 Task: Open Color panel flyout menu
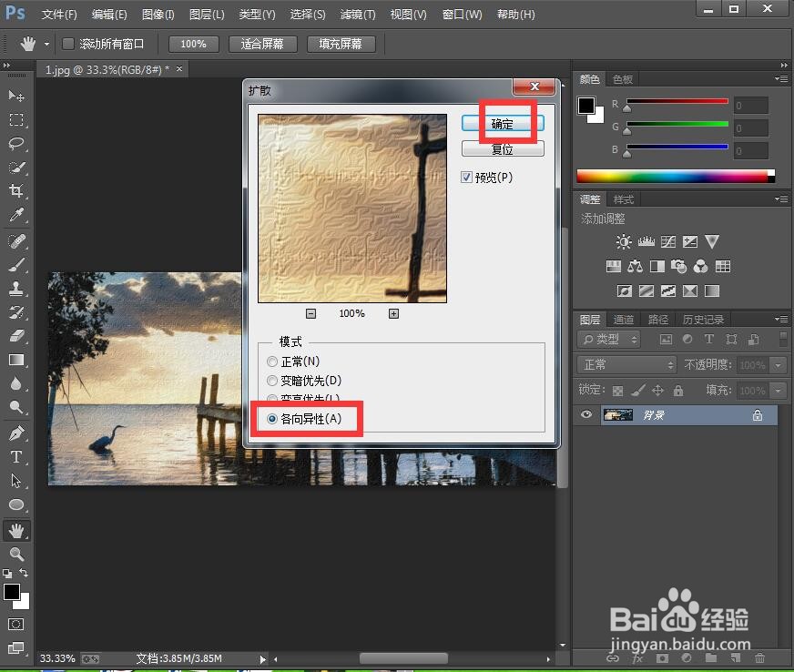point(781,79)
